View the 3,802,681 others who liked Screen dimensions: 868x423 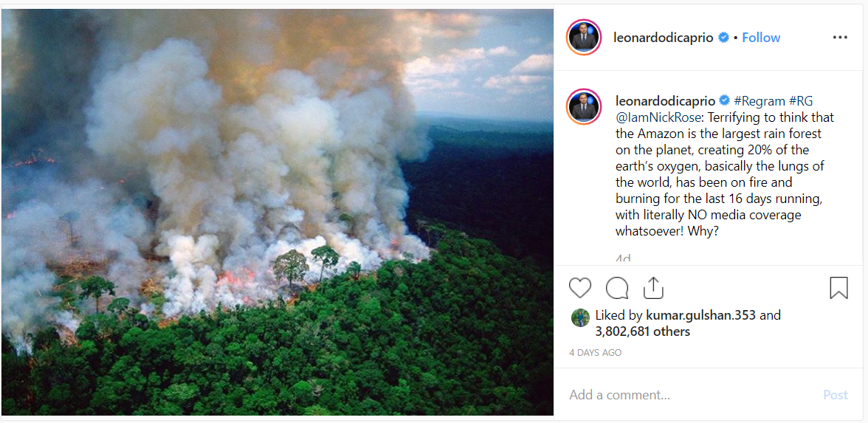point(642,332)
